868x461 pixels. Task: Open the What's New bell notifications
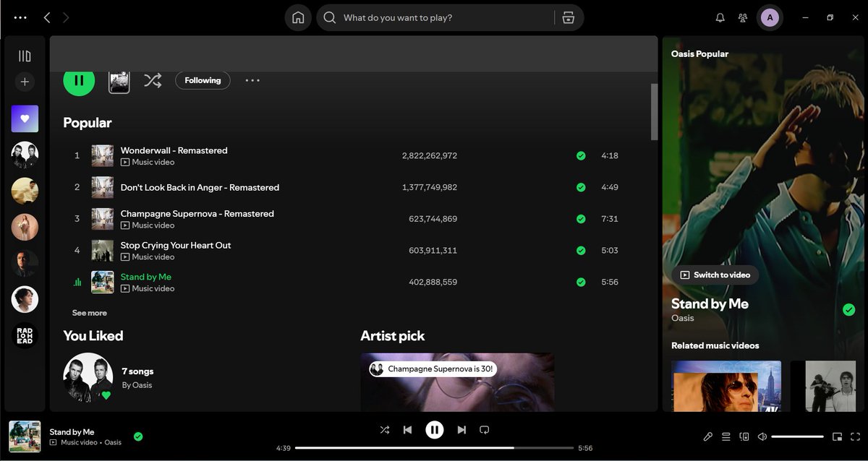[x=720, y=17]
